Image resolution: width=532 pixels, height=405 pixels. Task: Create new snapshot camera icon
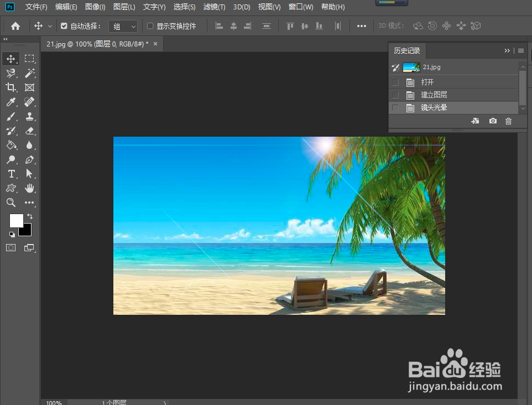click(493, 121)
